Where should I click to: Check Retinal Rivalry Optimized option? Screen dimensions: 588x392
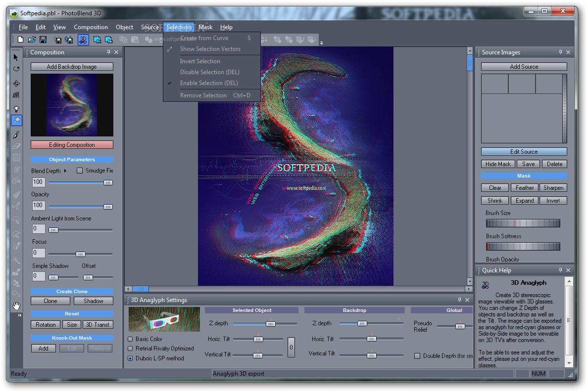[x=131, y=348]
